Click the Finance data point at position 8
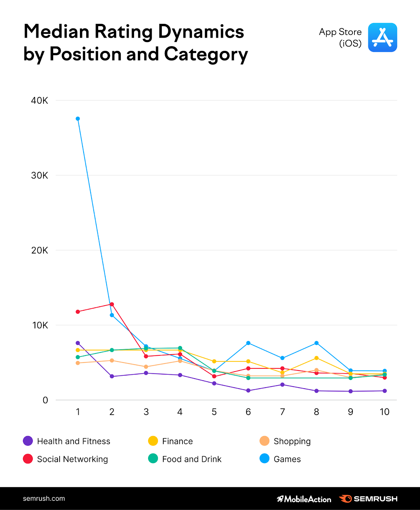Screen dimensions: 420x510 tap(317, 358)
